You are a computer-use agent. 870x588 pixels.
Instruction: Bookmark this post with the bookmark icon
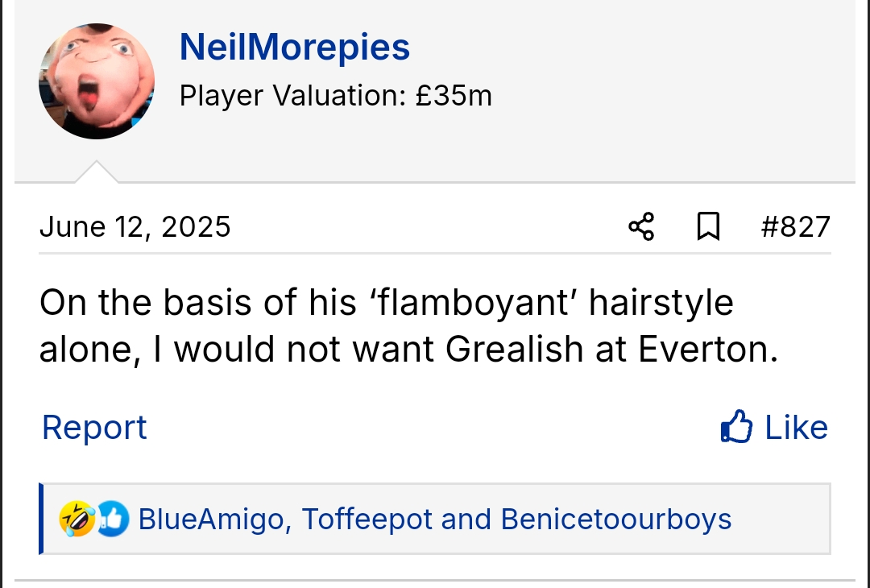click(707, 226)
